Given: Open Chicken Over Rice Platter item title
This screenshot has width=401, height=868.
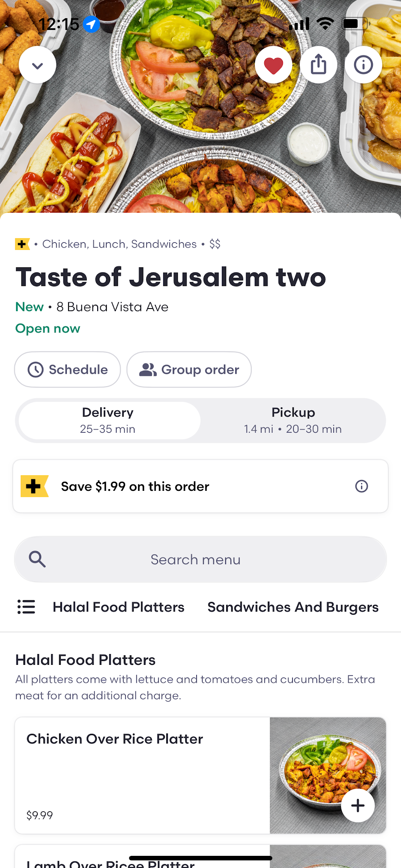Looking at the screenshot, I should (x=115, y=739).
